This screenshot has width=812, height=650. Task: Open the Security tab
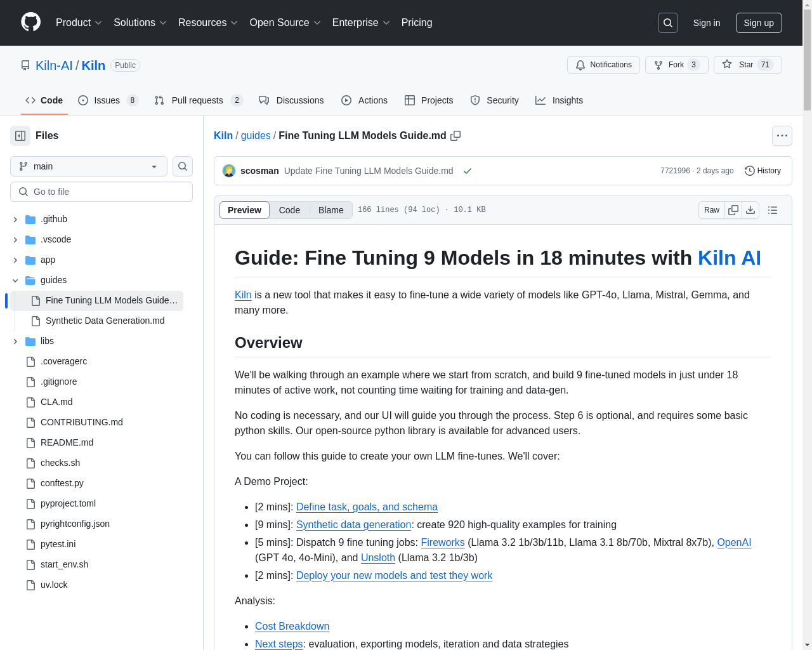click(x=494, y=100)
